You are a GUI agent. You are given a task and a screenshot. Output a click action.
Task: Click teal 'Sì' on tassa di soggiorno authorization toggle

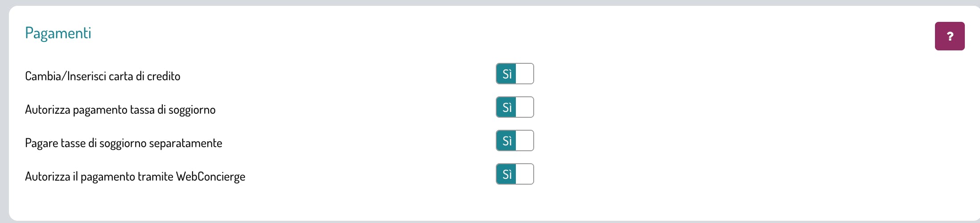(x=506, y=107)
